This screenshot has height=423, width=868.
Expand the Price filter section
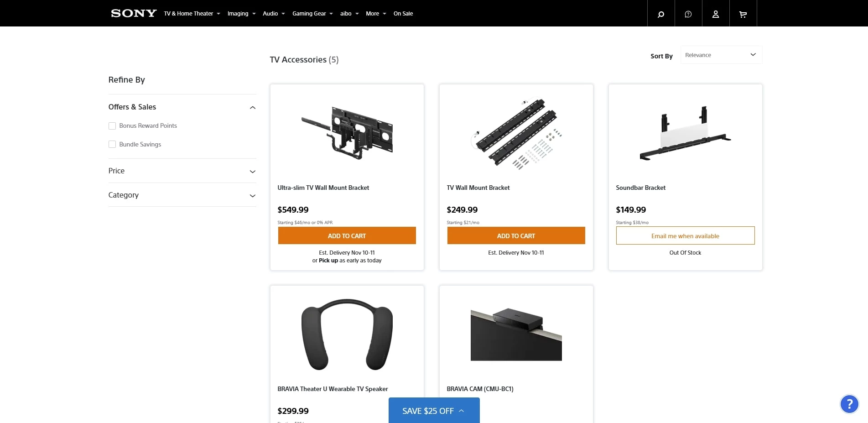point(182,171)
